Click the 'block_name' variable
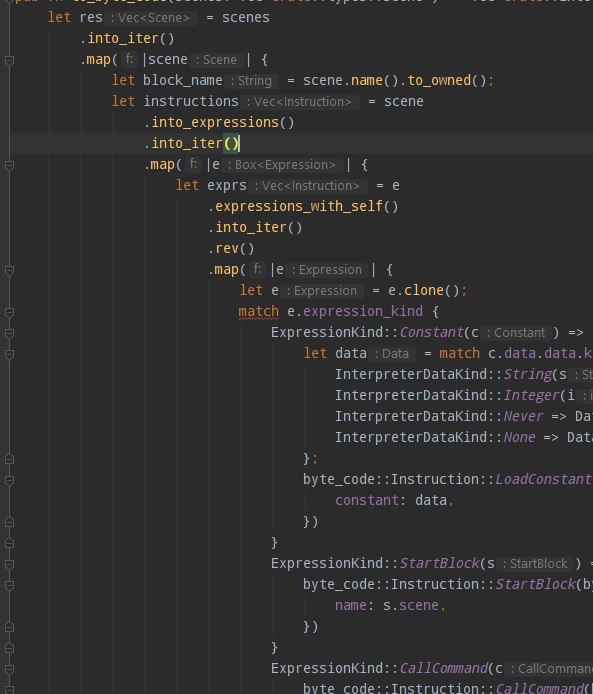This screenshot has height=694, width=593. pos(182,81)
